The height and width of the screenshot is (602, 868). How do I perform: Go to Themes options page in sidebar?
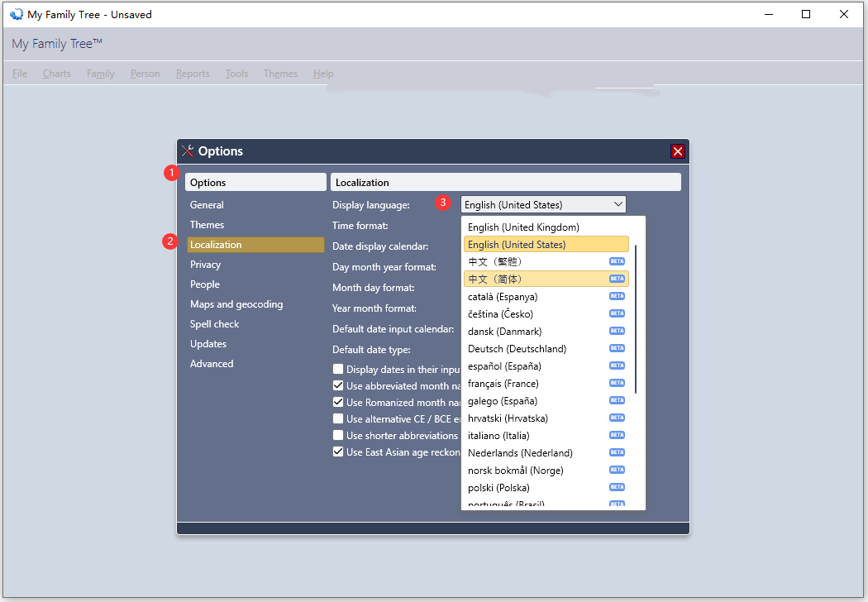(255, 225)
